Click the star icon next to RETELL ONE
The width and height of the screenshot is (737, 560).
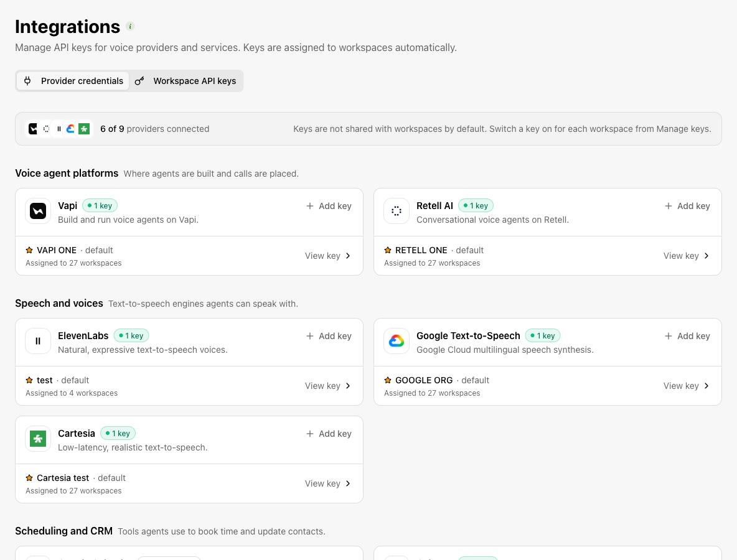[388, 250]
